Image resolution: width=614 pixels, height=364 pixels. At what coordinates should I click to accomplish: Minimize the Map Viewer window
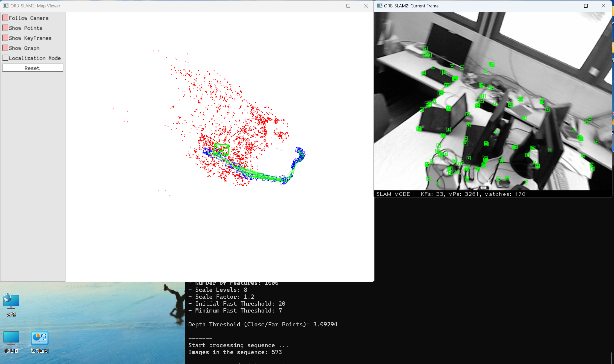331,6
